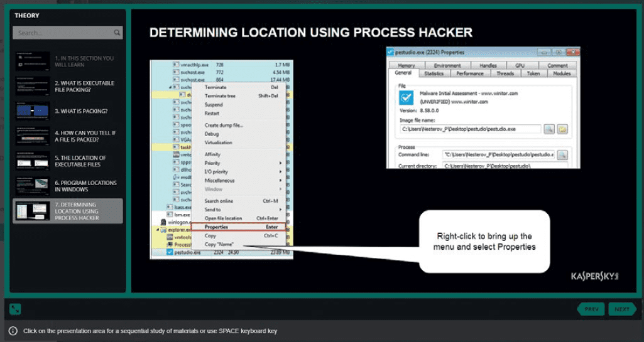Screen dimensions: 644x342
Task: Expand the Miscellaneous submenu
Action: pyautogui.click(x=280, y=181)
